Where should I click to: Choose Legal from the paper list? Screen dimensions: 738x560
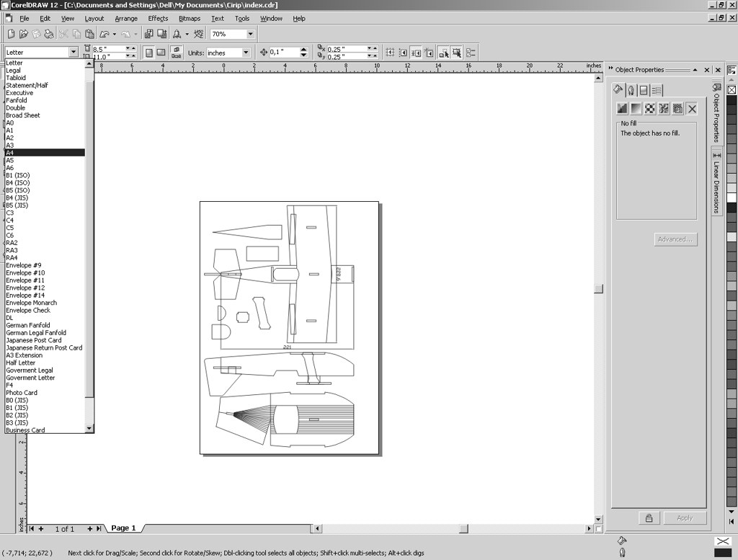coord(45,70)
